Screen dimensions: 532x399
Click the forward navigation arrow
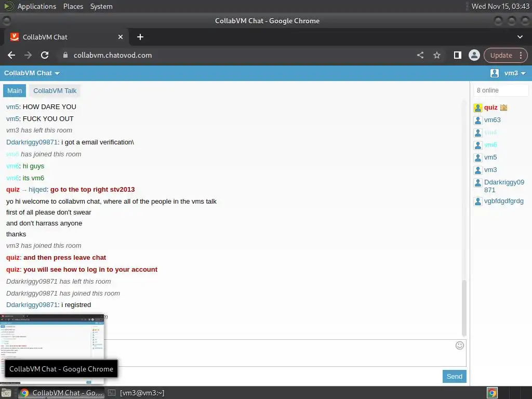point(28,55)
